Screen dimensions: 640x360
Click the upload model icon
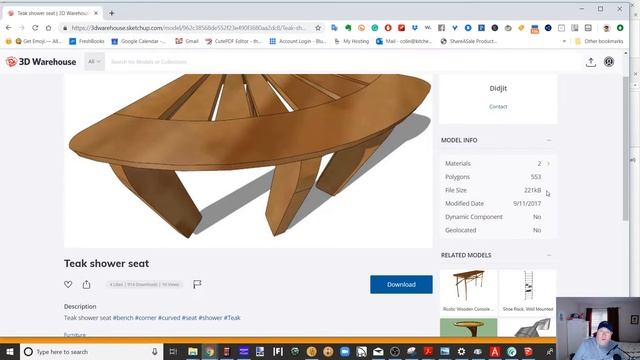coord(591,62)
